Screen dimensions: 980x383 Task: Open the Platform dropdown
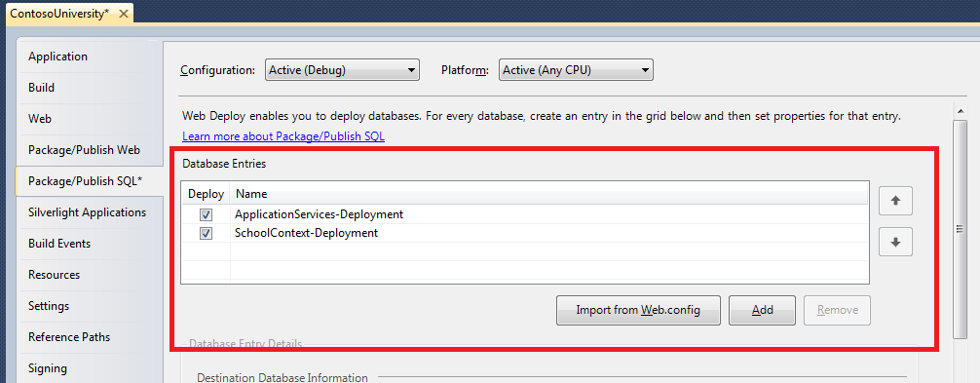point(576,70)
